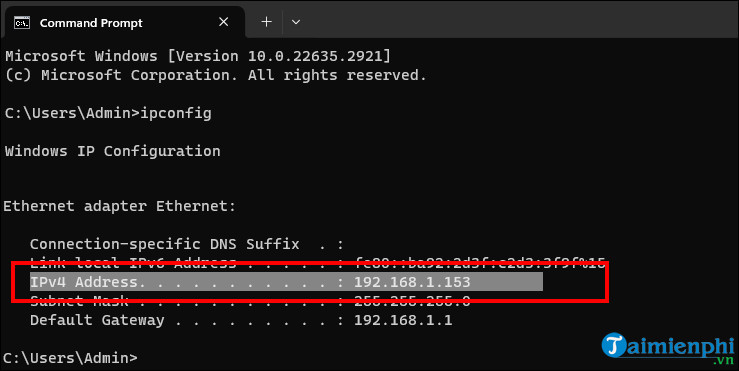Image resolution: width=739 pixels, height=371 pixels.
Task: Click the Connection-specific DNS Suffix line
Action: point(187,244)
